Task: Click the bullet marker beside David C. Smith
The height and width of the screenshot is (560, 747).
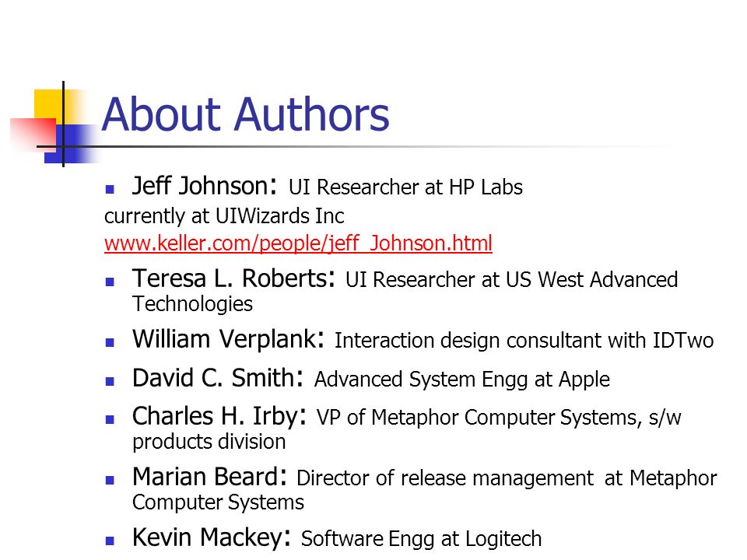Action: (x=110, y=381)
